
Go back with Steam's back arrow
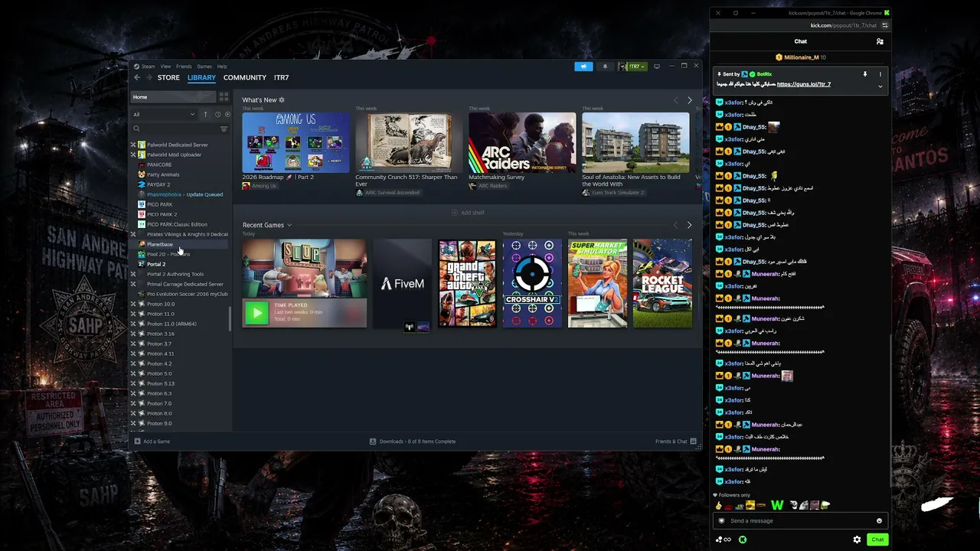137,77
